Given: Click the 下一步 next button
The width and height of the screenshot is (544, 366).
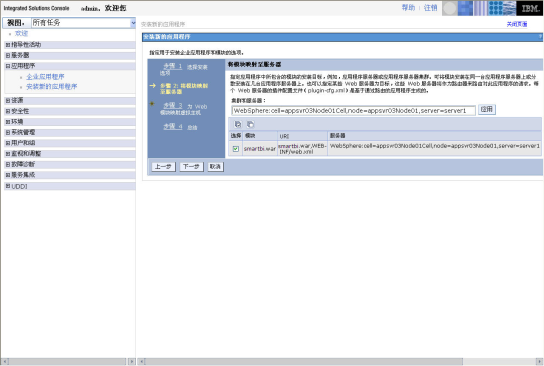Looking at the screenshot, I should click(191, 167).
